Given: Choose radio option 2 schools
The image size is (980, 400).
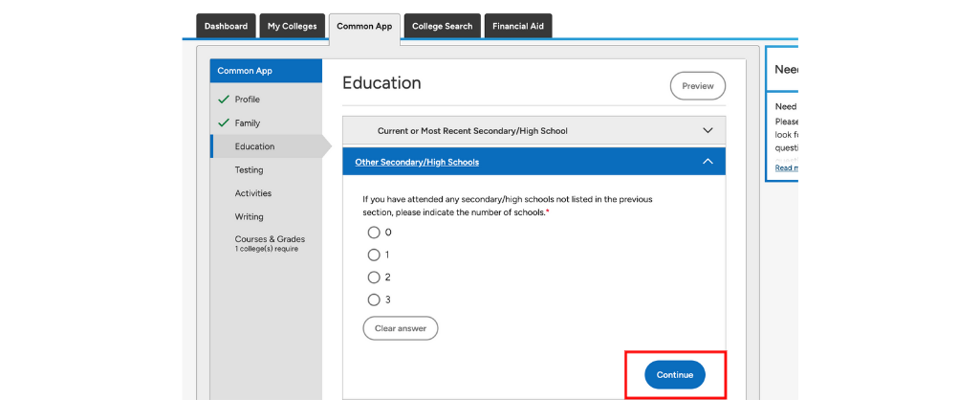Looking at the screenshot, I should point(374,278).
